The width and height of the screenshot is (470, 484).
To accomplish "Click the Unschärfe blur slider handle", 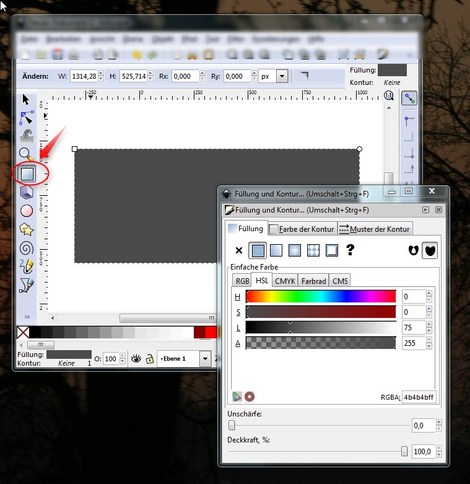I will (x=232, y=425).
